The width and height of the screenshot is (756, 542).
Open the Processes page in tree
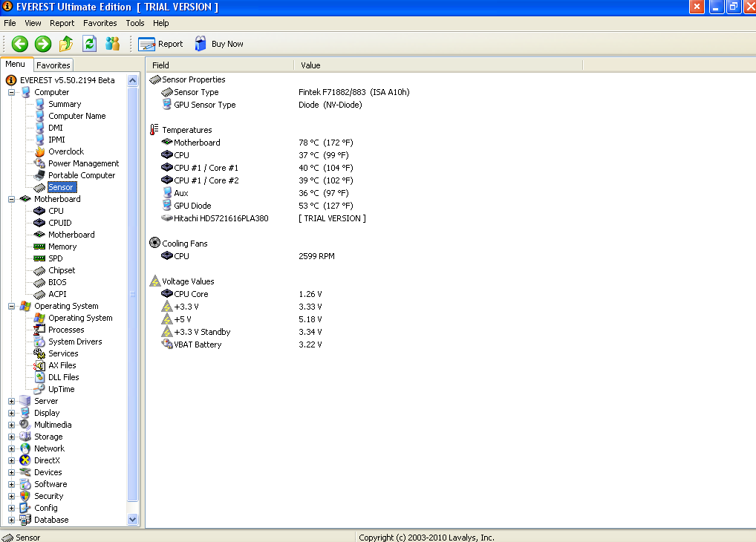[66, 330]
